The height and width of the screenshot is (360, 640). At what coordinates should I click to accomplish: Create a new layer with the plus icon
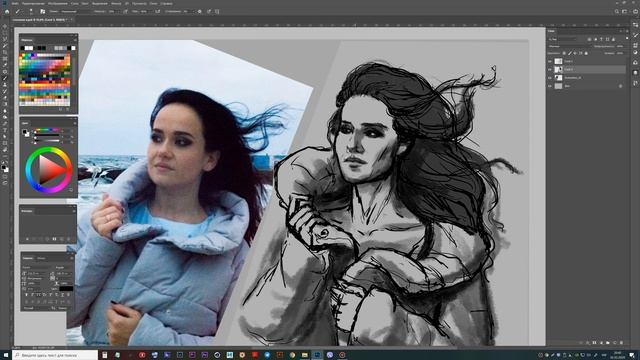(615, 343)
